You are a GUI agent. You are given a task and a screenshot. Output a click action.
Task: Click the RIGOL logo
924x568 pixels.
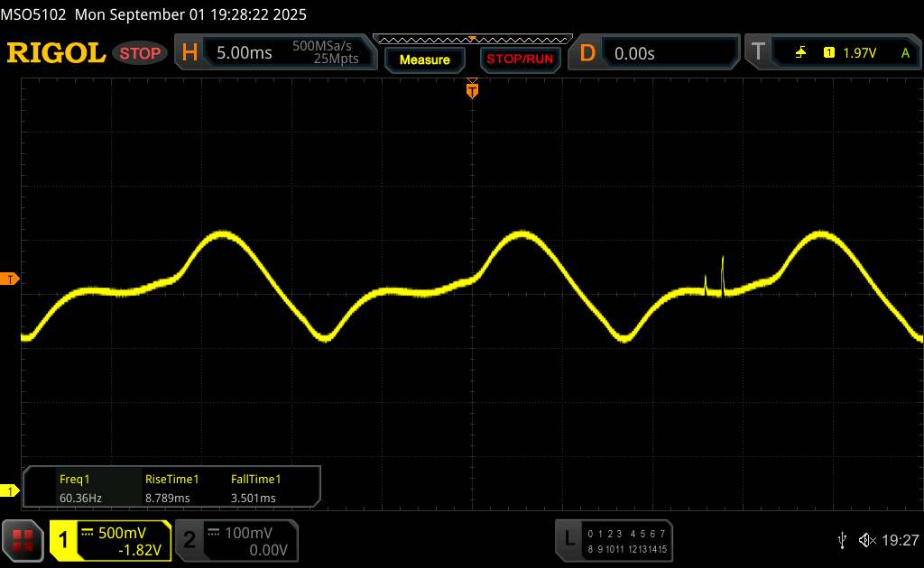click(x=56, y=53)
